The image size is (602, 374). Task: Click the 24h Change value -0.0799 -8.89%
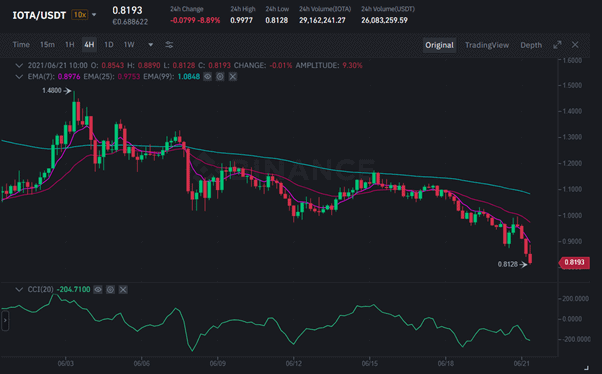pos(195,20)
